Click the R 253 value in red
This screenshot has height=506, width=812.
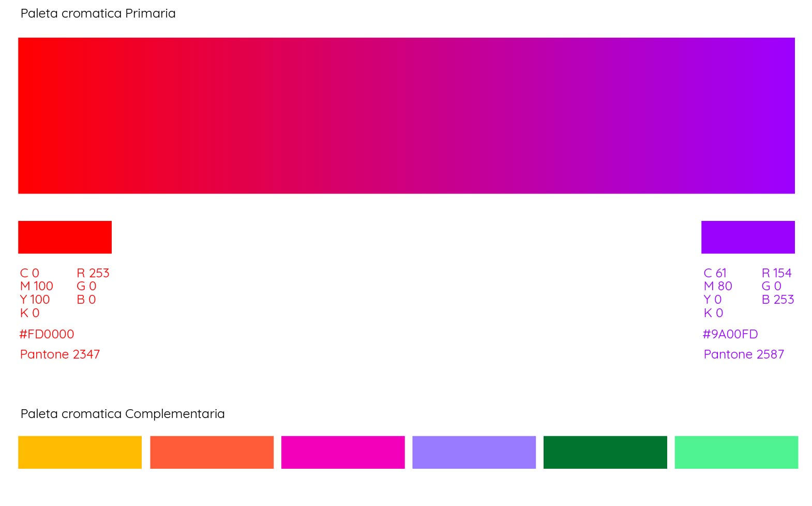click(93, 273)
